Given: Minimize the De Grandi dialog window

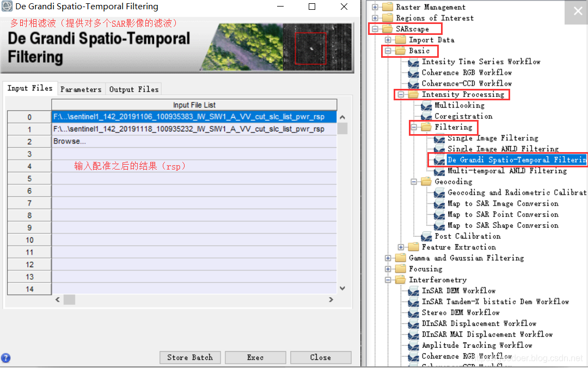Looking at the screenshot, I should [x=280, y=7].
